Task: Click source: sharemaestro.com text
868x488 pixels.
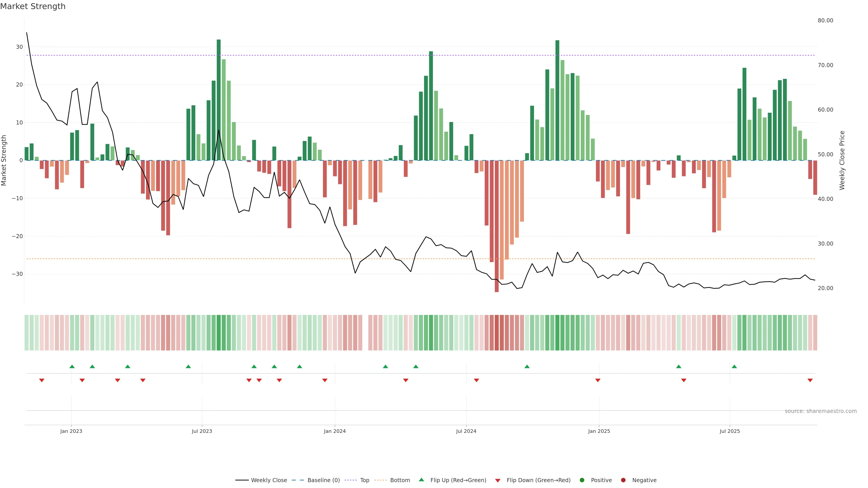Action: pyautogui.click(x=821, y=411)
